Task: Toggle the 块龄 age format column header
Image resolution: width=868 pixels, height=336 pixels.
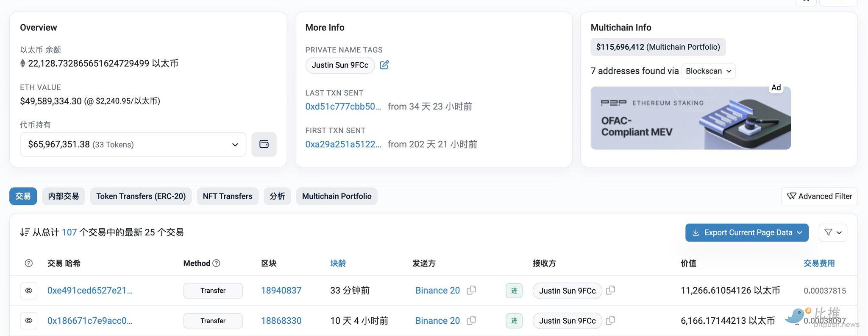Action: [x=338, y=263]
